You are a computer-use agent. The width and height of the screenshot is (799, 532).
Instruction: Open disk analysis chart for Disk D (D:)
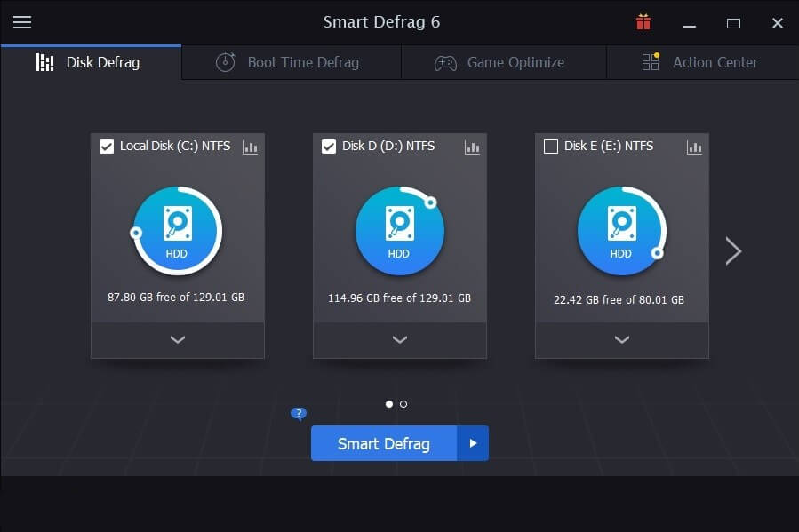(x=472, y=147)
